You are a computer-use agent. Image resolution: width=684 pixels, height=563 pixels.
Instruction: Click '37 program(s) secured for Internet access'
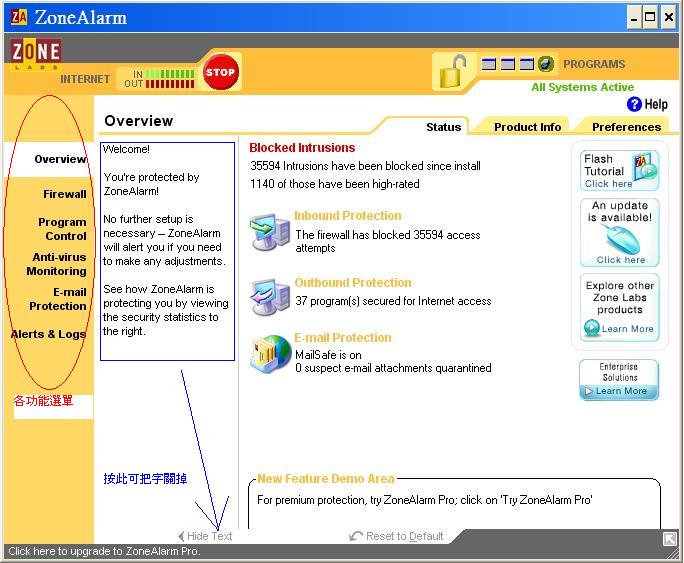[x=393, y=301]
